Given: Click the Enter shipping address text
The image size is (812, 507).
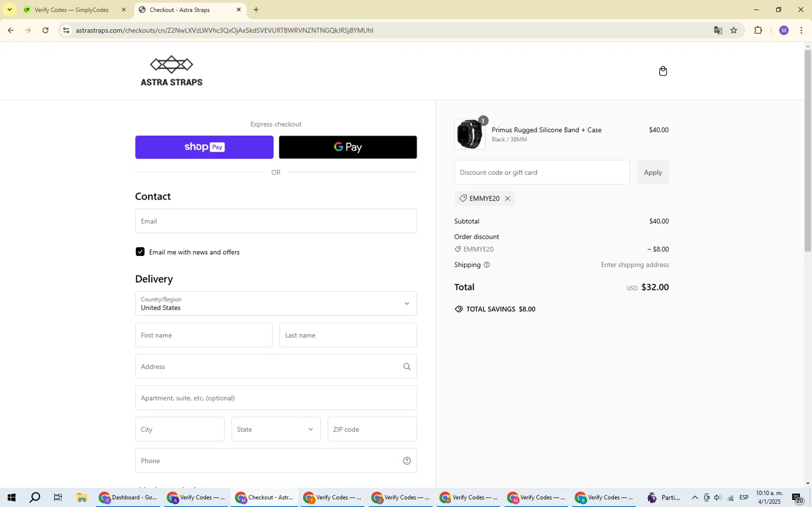Looking at the screenshot, I should [x=634, y=265].
